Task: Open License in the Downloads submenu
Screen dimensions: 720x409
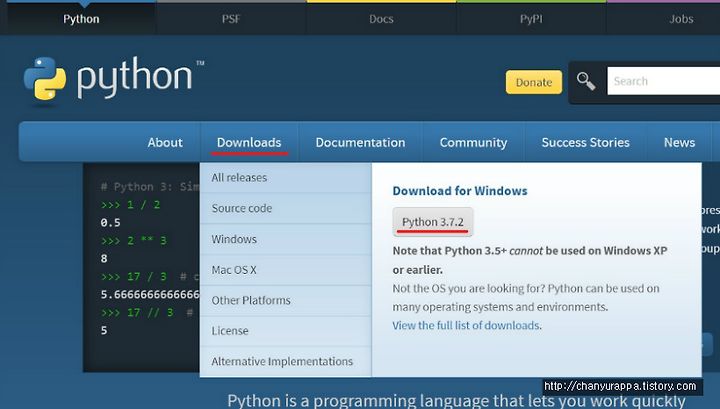Action: point(286,331)
